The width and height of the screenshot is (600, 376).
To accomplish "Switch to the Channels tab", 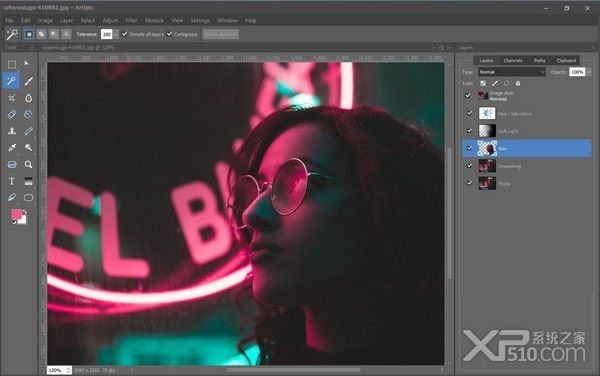I will tap(513, 60).
